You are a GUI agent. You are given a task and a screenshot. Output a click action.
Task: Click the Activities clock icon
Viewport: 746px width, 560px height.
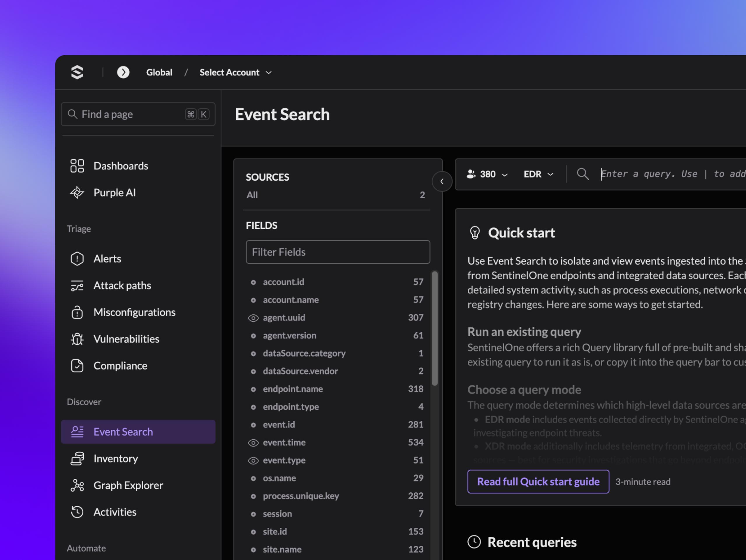(x=77, y=512)
